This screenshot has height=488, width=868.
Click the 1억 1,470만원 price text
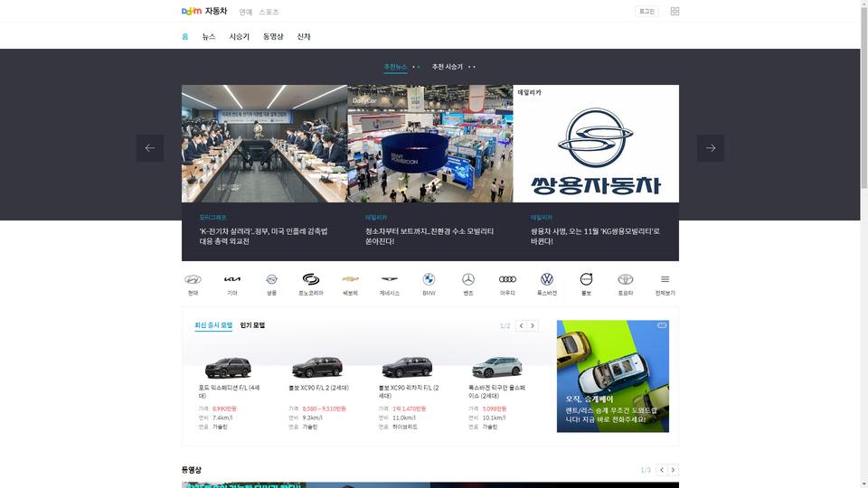pos(409,408)
